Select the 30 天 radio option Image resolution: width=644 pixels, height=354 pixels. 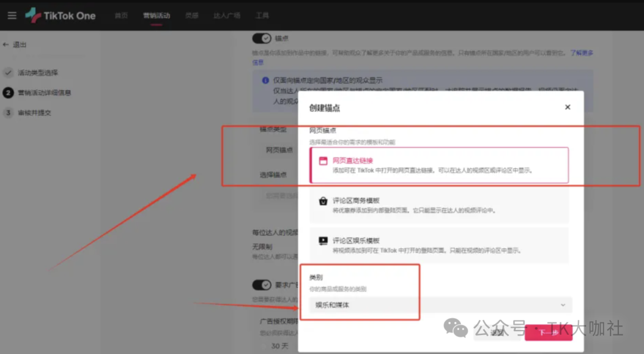(265, 346)
